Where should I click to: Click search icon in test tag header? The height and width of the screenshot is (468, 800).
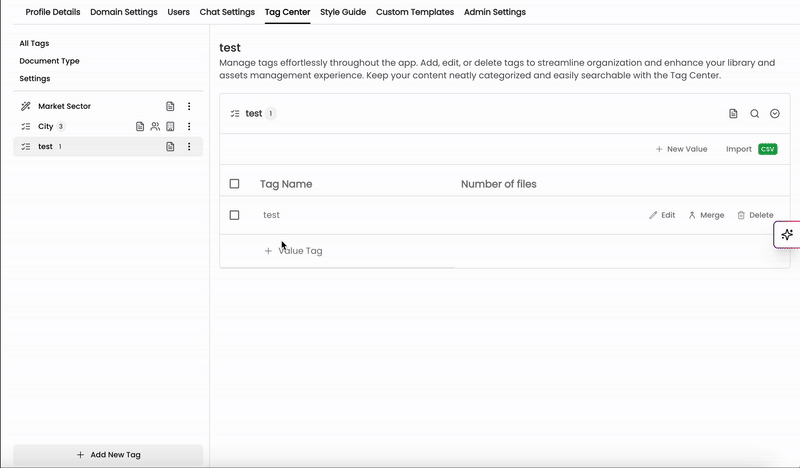coord(754,114)
